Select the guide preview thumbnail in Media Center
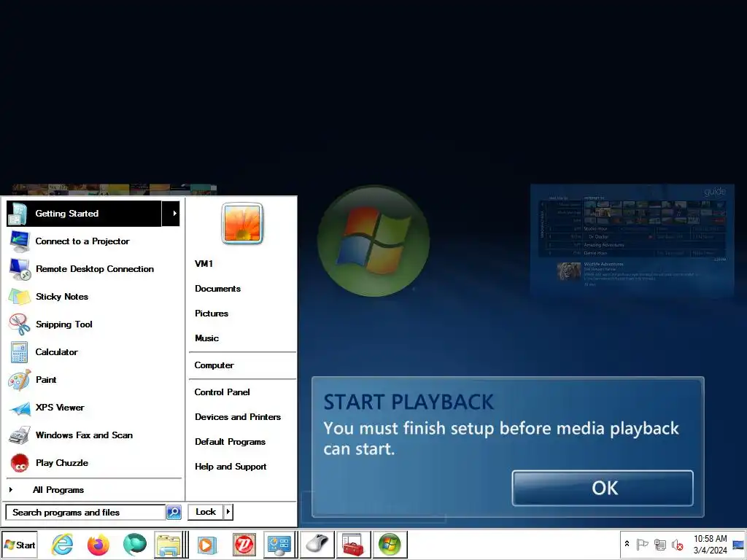This screenshot has height=560, width=747. (632, 241)
